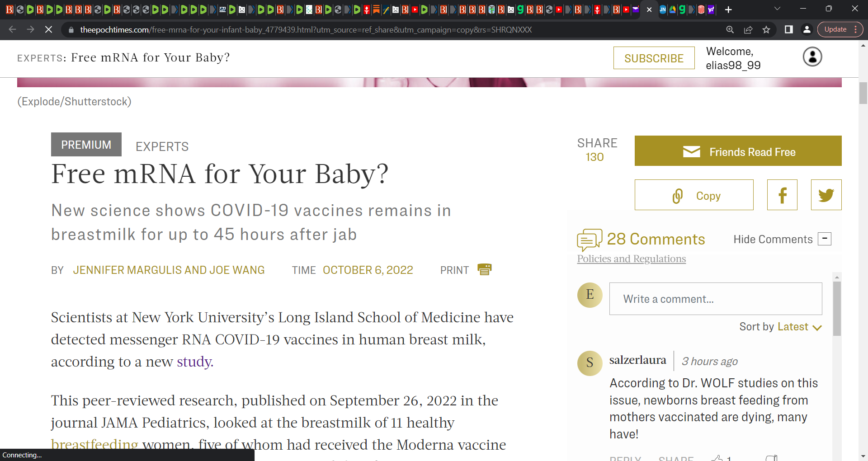Open Chrome Update menu dots
This screenshot has height=461, width=868.
[x=856, y=29]
